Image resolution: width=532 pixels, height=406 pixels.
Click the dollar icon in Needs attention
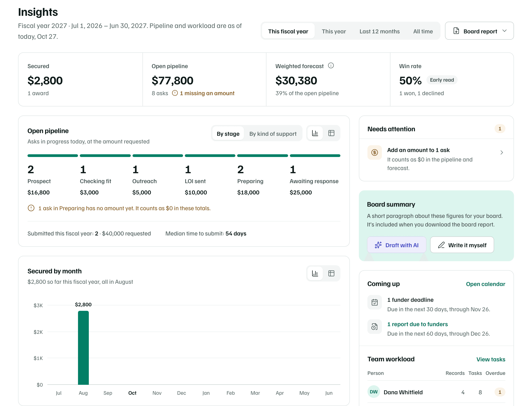click(x=375, y=152)
